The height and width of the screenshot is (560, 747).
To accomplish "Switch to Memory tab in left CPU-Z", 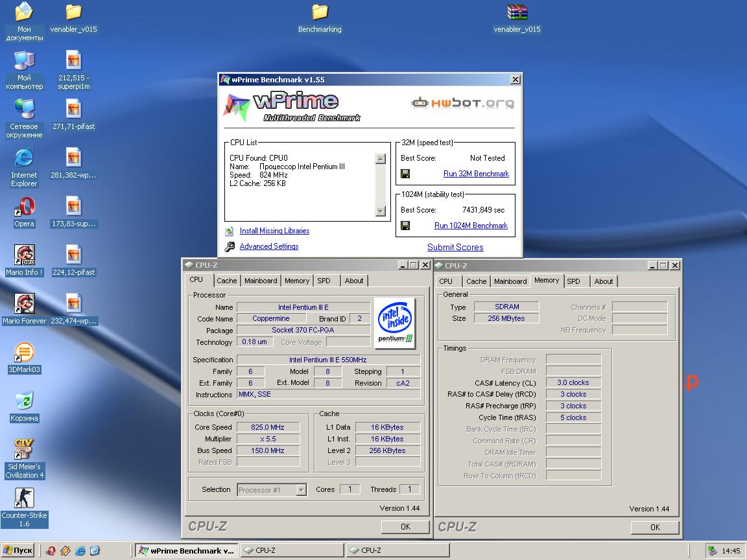I will [x=297, y=281].
